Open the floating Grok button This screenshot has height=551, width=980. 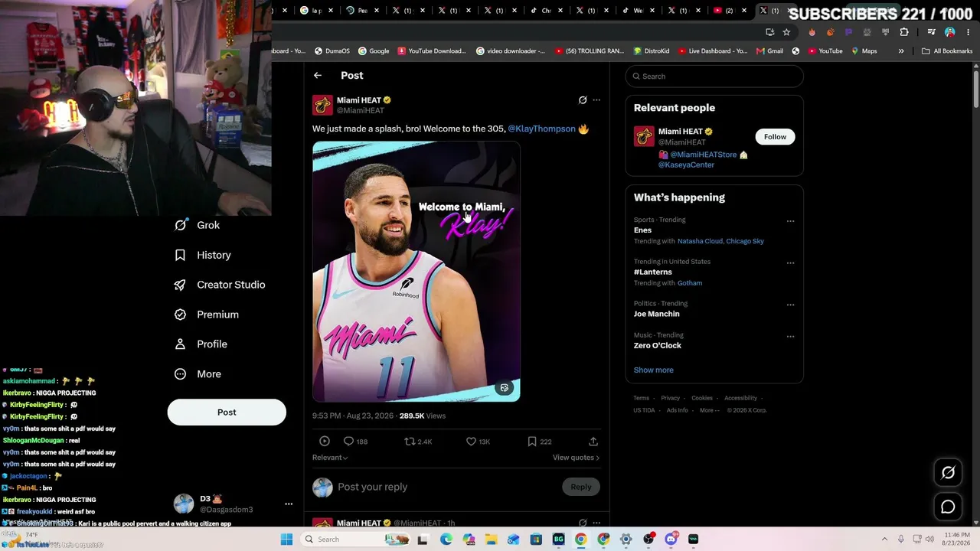(x=948, y=473)
